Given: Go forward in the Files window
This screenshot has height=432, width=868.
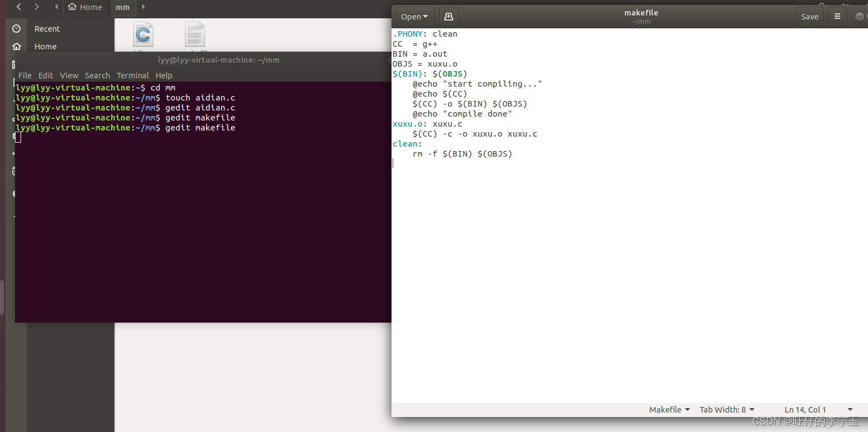Looking at the screenshot, I should point(37,7).
